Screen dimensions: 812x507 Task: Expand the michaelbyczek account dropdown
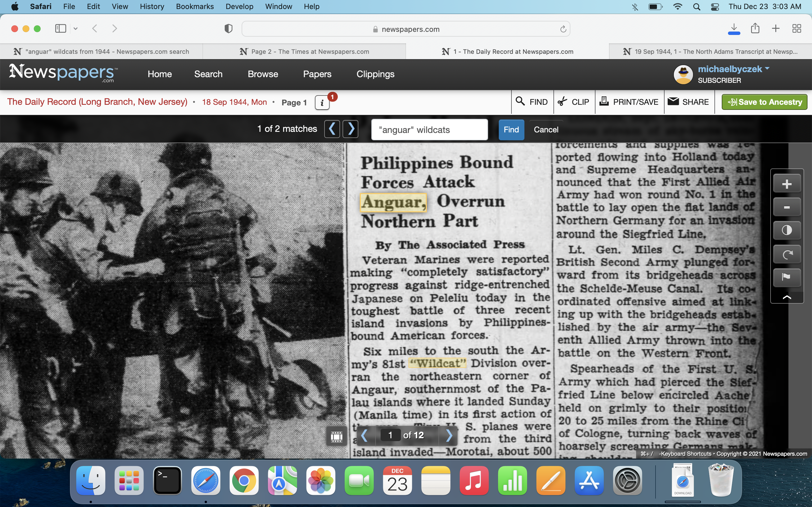(767, 68)
